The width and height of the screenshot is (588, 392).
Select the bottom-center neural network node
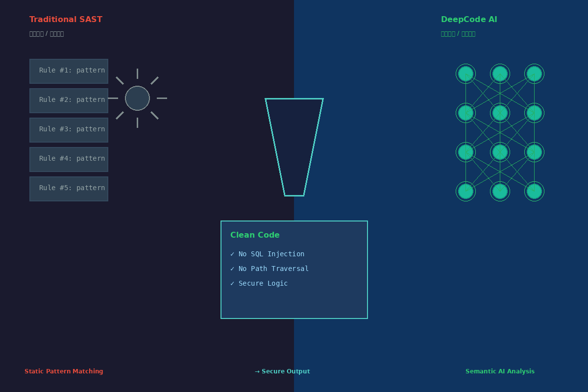(500, 191)
